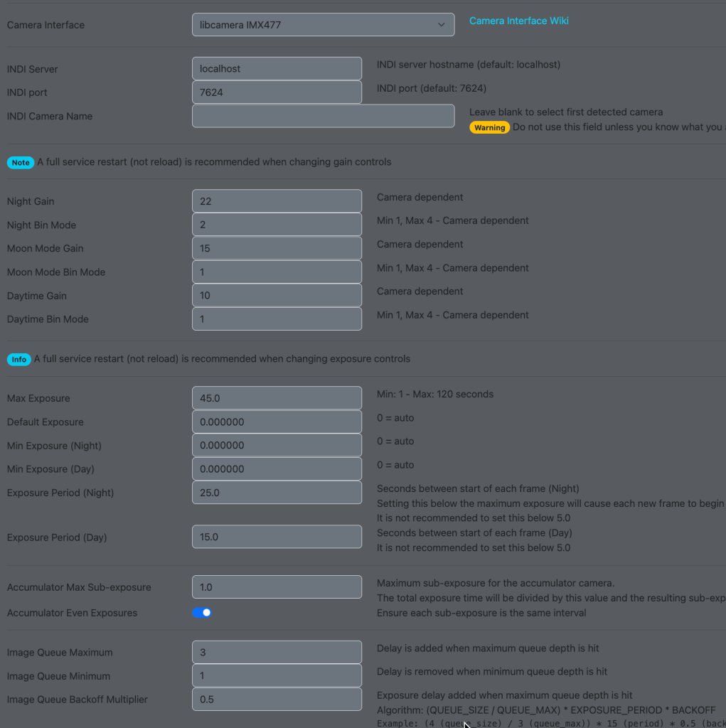Image resolution: width=726 pixels, height=728 pixels.
Task: Open the Camera Interface dropdown
Action: pos(323,25)
